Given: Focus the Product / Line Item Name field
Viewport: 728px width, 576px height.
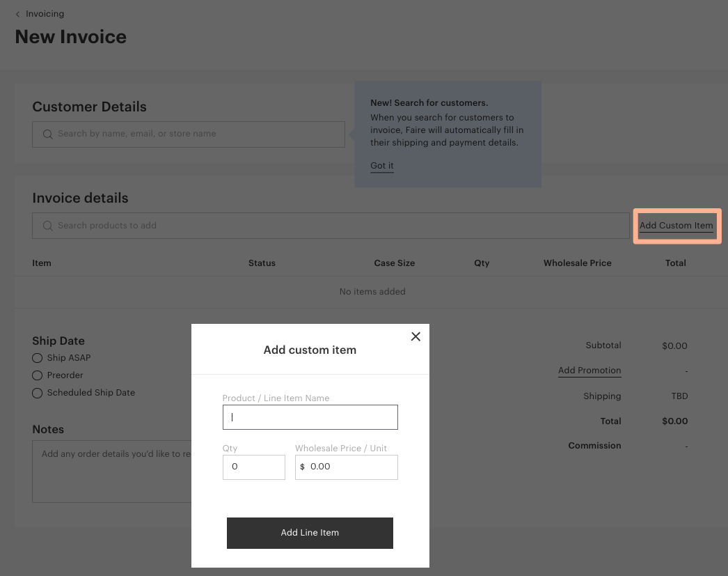Looking at the screenshot, I should [310, 417].
